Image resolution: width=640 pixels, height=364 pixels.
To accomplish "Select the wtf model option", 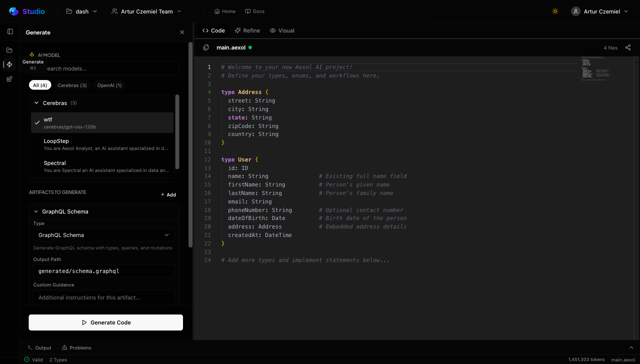I will point(102,123).
